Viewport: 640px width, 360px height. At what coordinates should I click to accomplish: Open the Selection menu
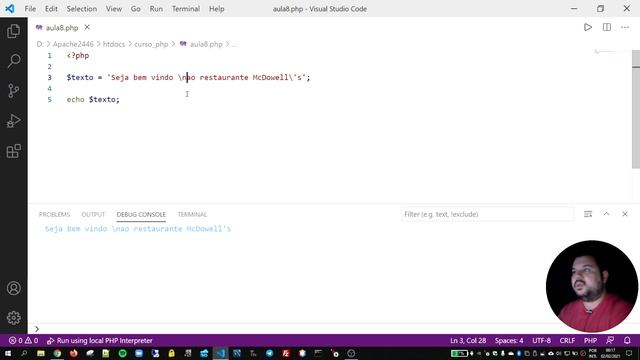pos(82,9)
